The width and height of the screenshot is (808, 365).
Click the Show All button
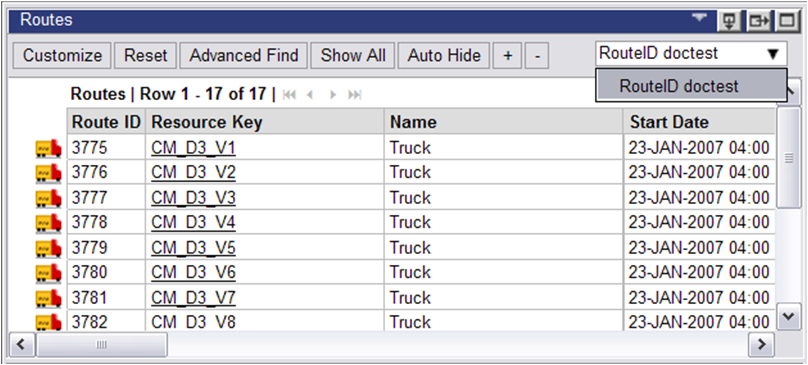(353, 55)
